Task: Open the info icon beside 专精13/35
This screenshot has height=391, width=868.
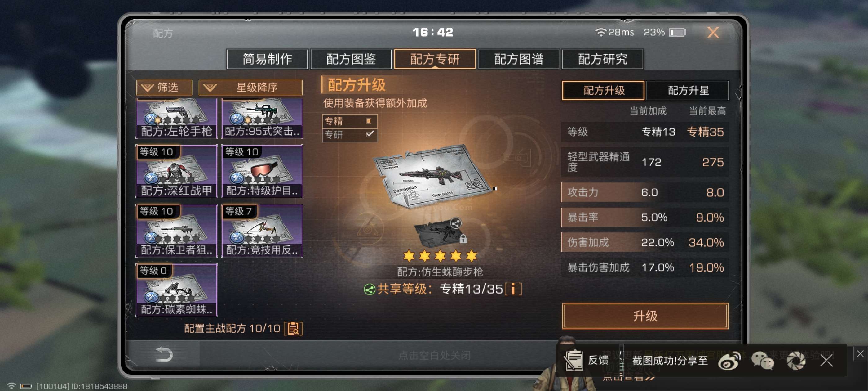Action: pyautogui.click(x=513, y=289)
